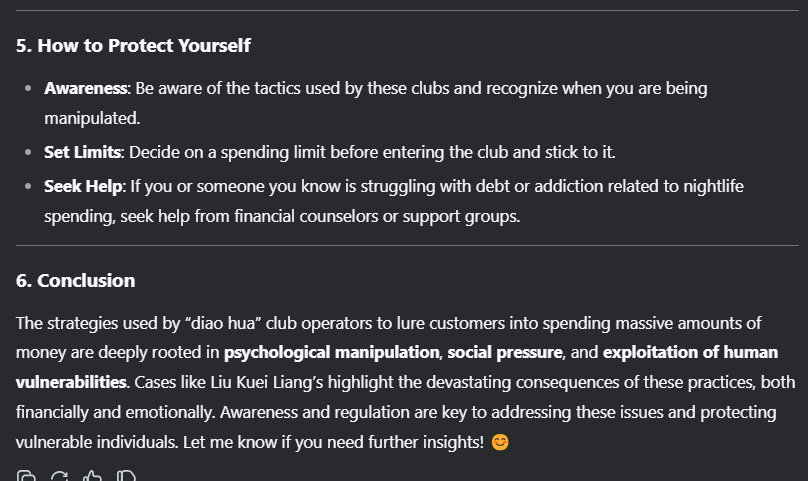Viewport: 808px width, 481px height.
Task: Click the bold word 'vulnerabilities' in the conclusion
Action: (x=71, y=382)
